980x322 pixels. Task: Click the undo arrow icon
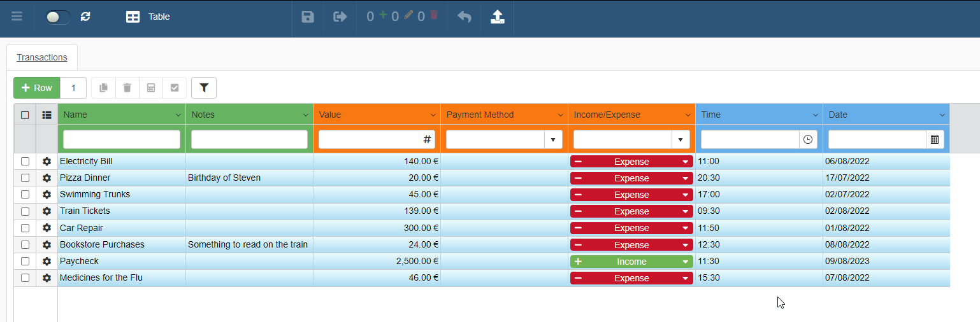pyautogui.click(x=465, y=17)
